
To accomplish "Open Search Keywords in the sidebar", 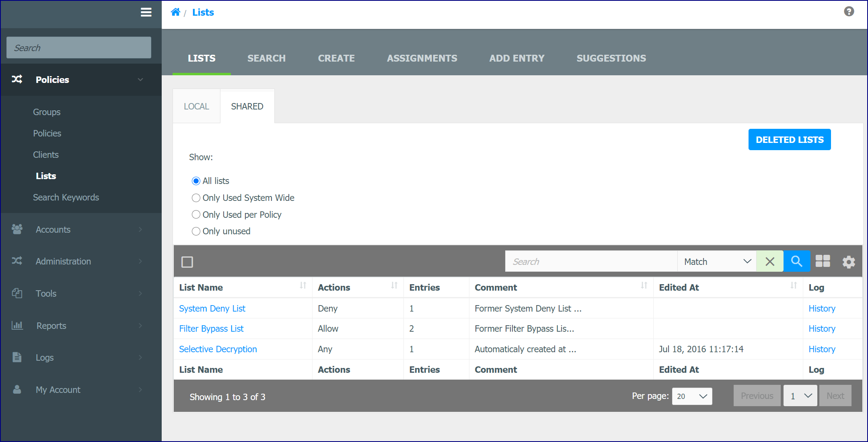I will click(66, 197).
